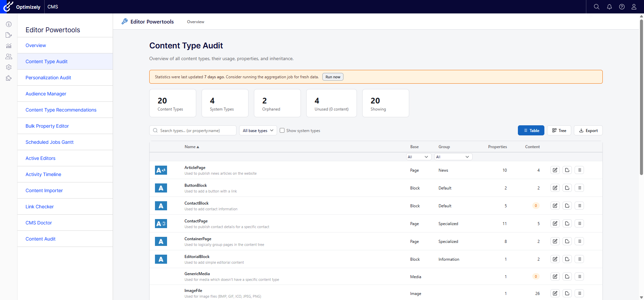Screen dimensions: 644x300
Task: Open the Base column filter dropdown
Action: tap(419, 157)
